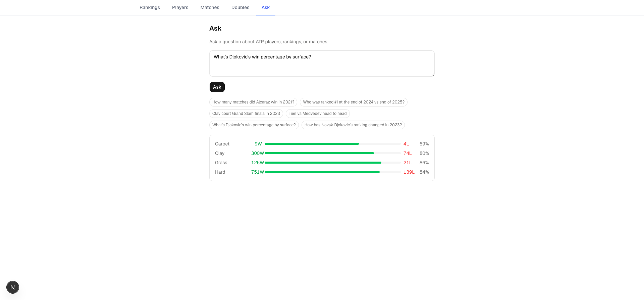The width and height of the screenshot is (644, 300).
Task: Click the Hard surface label
Action: coord(220,172)
